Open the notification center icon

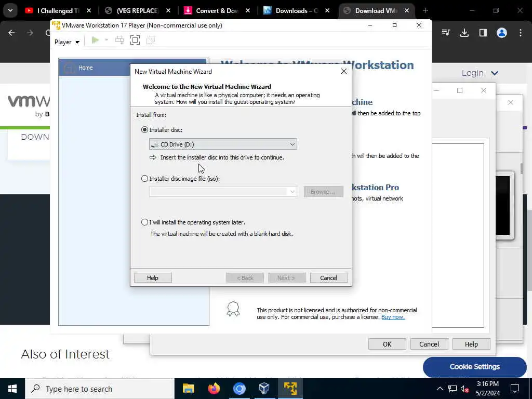(x=515, y=389)
